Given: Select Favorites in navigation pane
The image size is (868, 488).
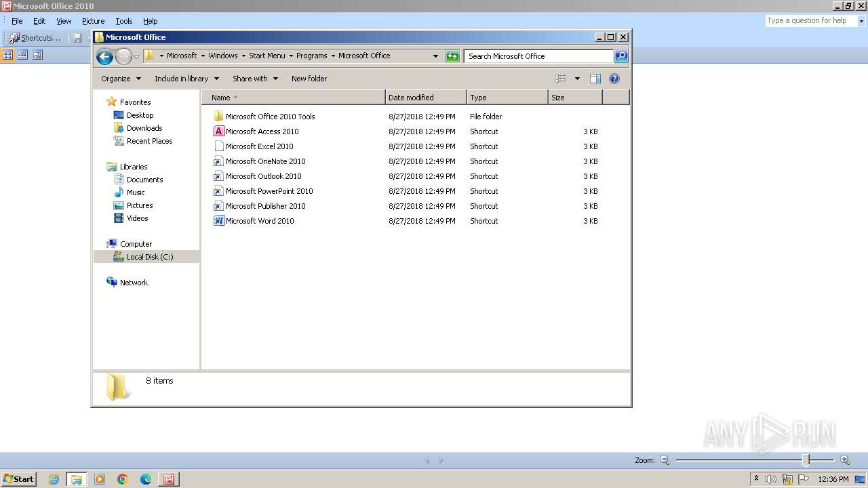Looking at the screenshot, I should click(x=135, y=102).
